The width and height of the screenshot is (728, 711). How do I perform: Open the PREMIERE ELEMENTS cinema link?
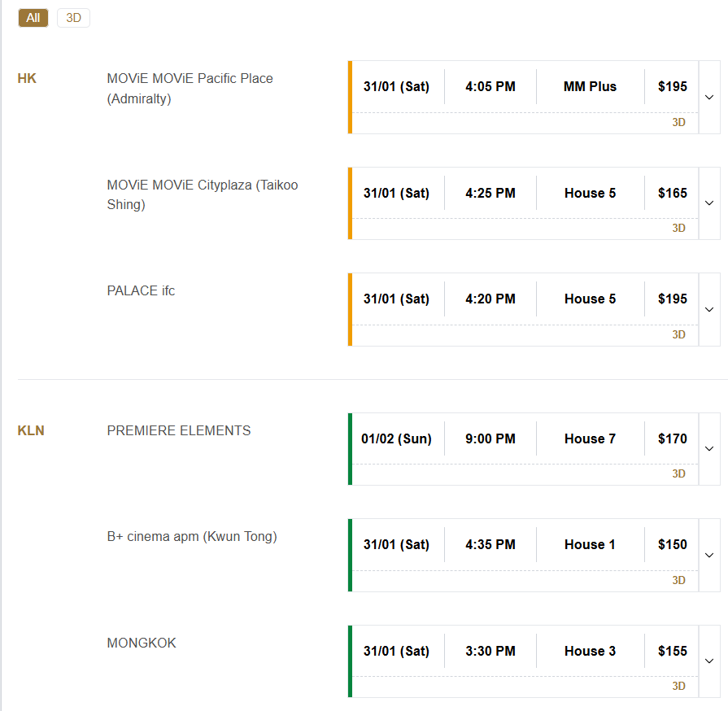pos(179,430)
